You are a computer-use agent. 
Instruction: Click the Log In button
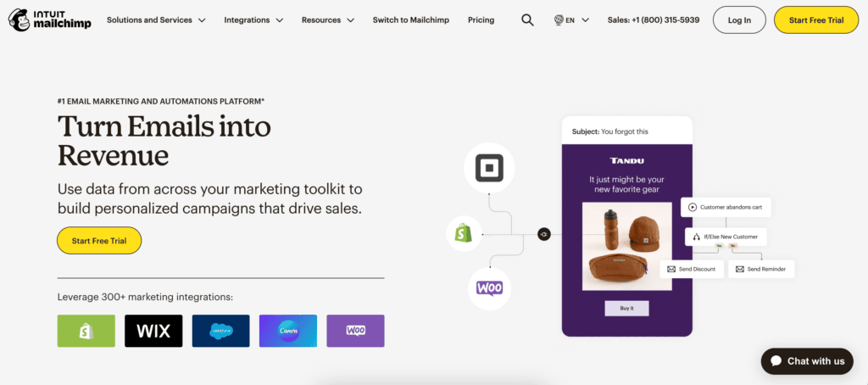pos(739,20)
